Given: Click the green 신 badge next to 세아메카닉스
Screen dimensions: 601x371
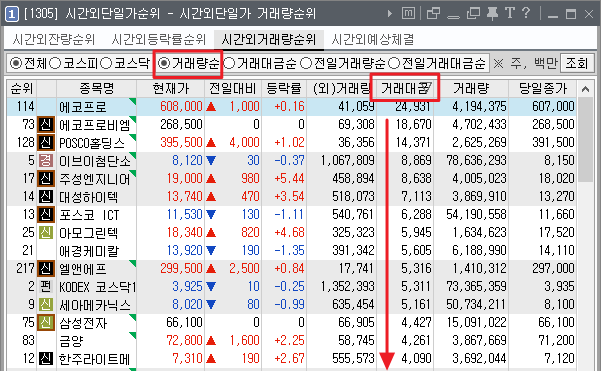Looking at the screenshot, I should pyautogui.click(x=46, y=305).
